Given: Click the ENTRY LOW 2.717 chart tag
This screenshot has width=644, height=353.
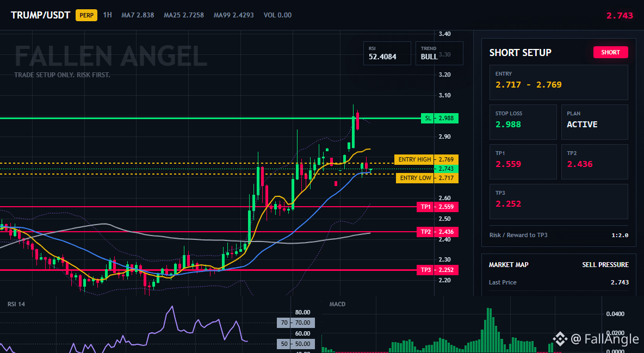Looking at the screenshot, I should tap(427, 178).
